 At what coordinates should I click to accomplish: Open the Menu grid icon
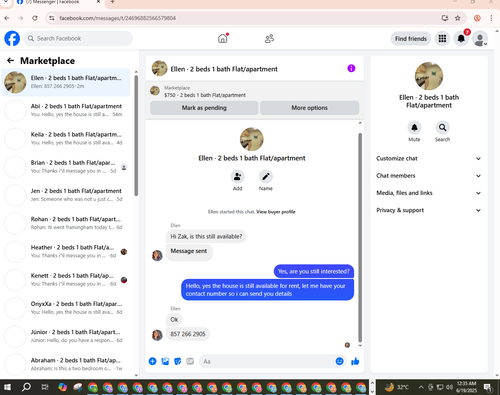(x=442, y=39)
